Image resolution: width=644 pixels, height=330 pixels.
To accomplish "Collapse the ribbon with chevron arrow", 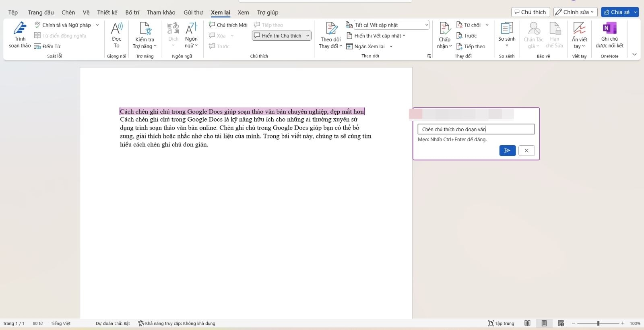I will tap(634, 54).
